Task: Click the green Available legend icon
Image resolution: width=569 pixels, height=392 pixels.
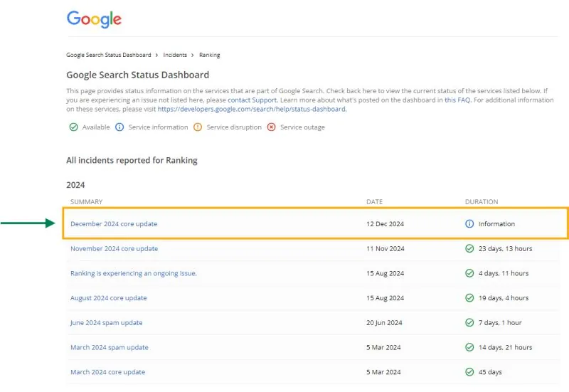Action: point(74,127)
